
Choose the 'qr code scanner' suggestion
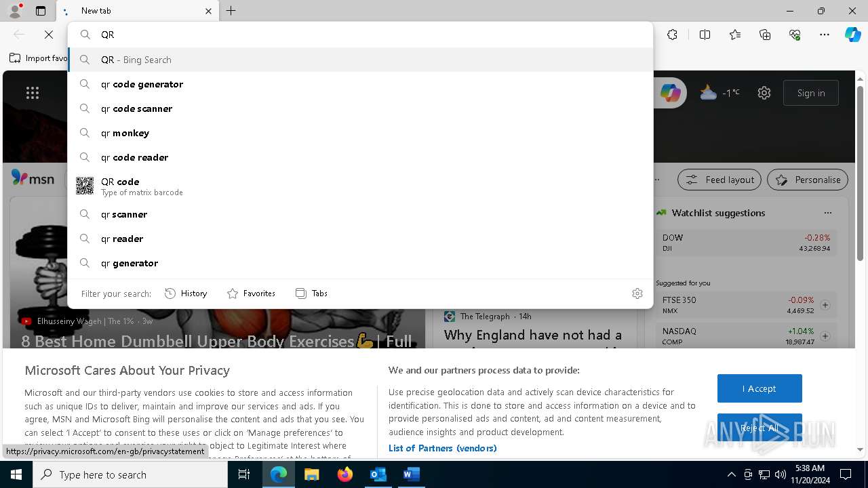tap(360, 108)
